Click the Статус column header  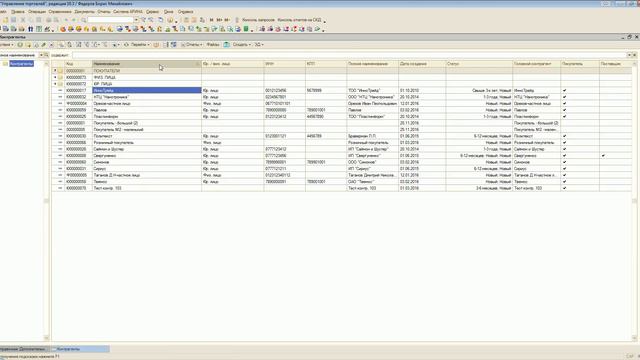tap(479, 64)
